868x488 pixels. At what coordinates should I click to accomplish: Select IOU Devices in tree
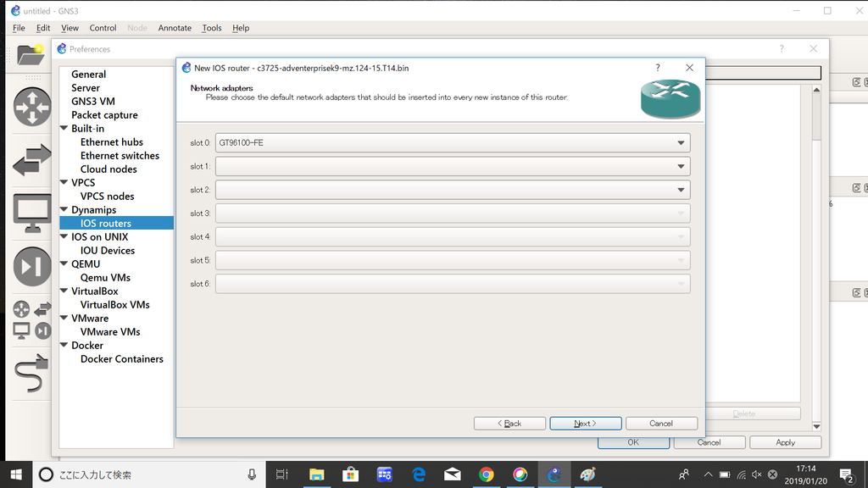108,250
